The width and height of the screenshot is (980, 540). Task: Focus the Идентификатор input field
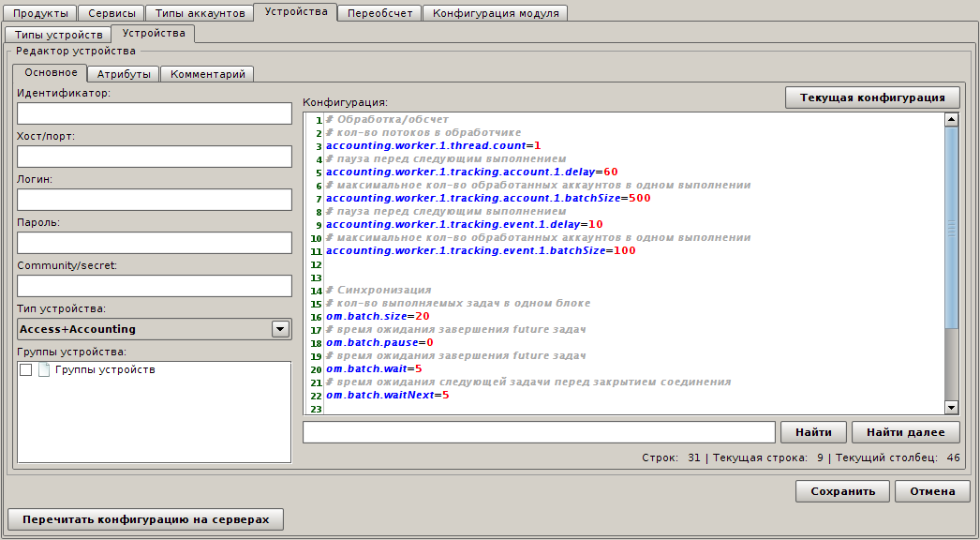(155, 113)
